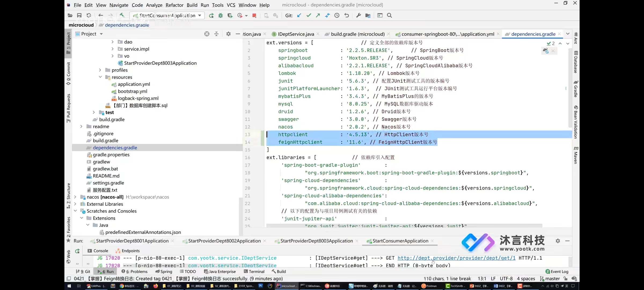The image size is (644, 290).
Task: Open the VCS menu
Action: pyautogui.click(x=231, y=5)
